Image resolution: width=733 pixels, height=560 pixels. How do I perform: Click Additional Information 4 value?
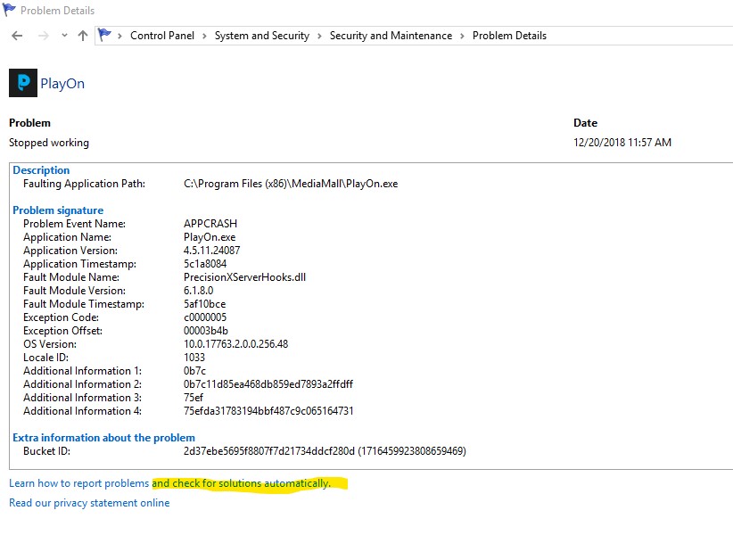tap(268, 411)
